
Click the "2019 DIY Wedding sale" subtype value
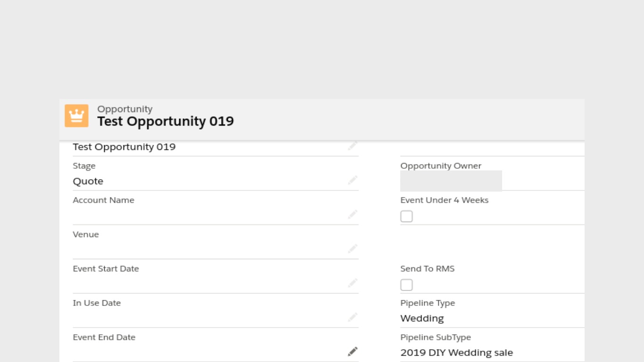pos(456,353)
